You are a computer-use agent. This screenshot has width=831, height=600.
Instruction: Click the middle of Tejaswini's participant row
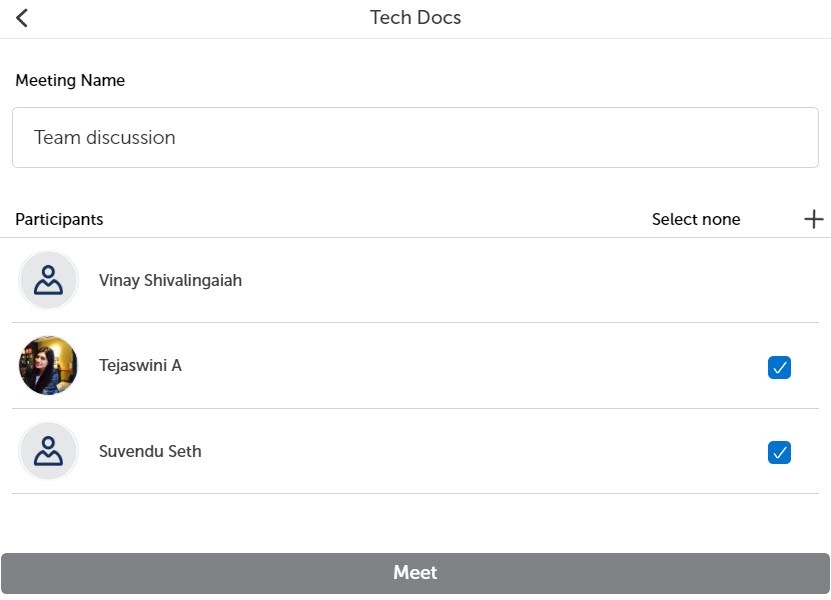pyautogui.click(x=416, y=365)
